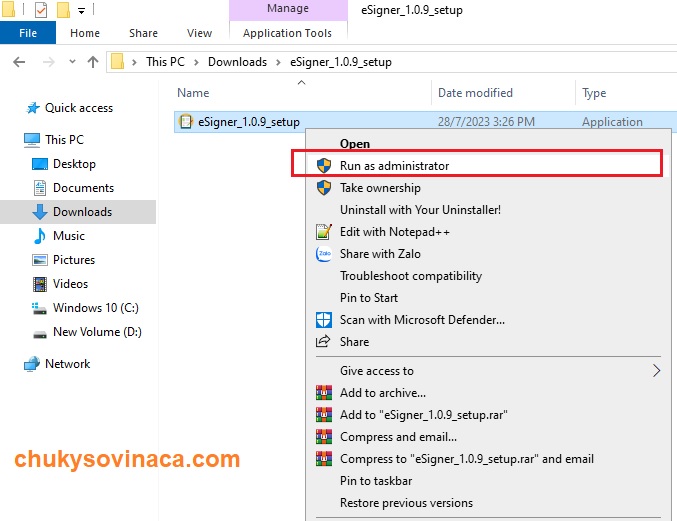Open the Share ribbon tab
This screenshot has height=521, width=677.
point(143,33)
